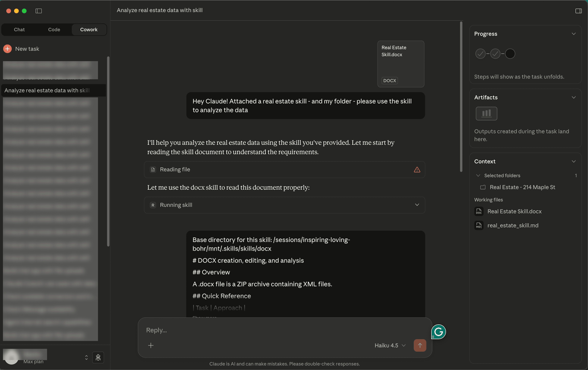This screenshot has height=370, width=588.
Task: Toggle the left sidebar panel icon
Action: (39, 11)
